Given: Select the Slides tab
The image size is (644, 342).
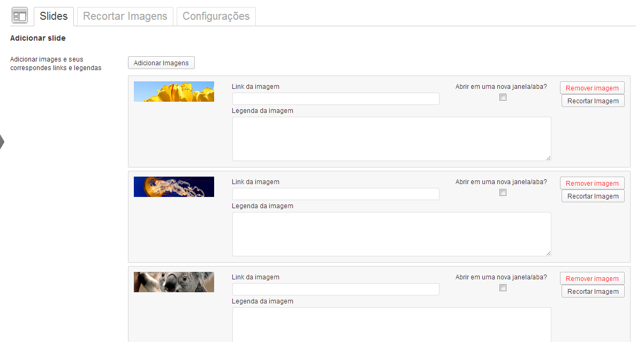Looking at the screenshot, I should coord(54,16).
